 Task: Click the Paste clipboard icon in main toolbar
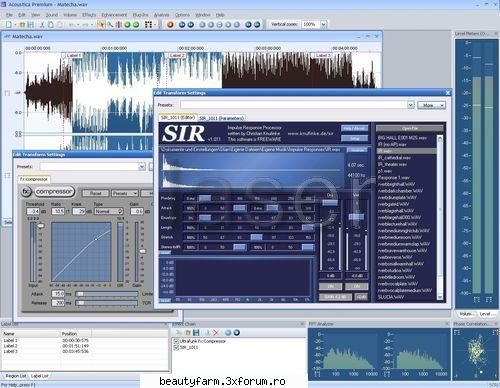click(59, 25)
